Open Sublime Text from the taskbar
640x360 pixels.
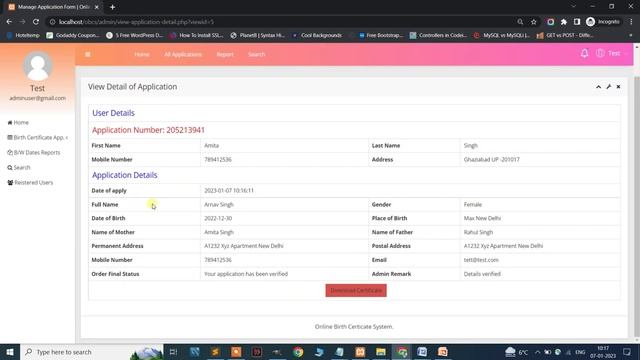pyautogui.click(x=215, y=352)
